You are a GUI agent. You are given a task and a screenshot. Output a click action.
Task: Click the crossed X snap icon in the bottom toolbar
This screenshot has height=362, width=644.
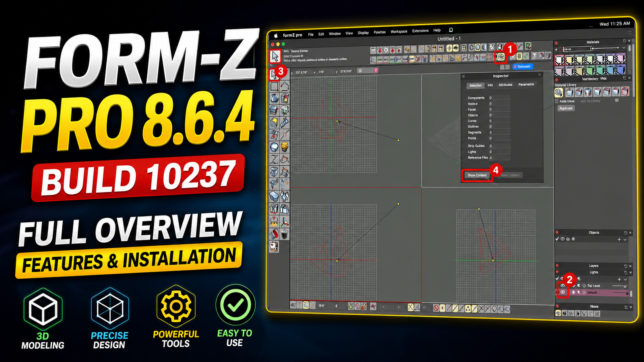coord(411,307)
